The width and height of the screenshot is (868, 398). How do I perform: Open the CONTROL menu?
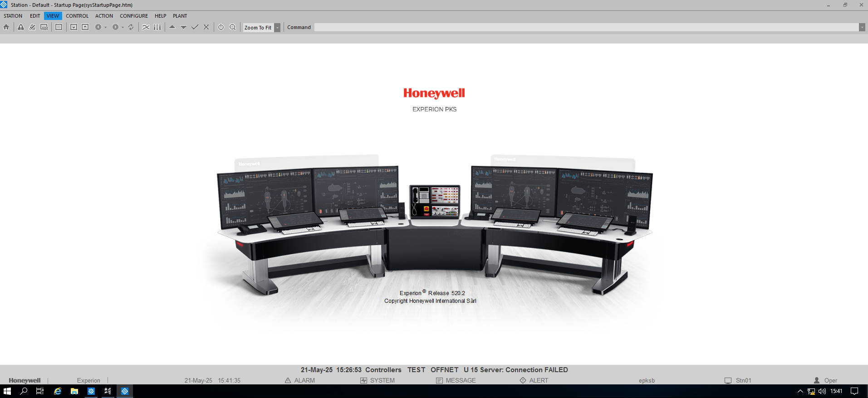point(77,16)
